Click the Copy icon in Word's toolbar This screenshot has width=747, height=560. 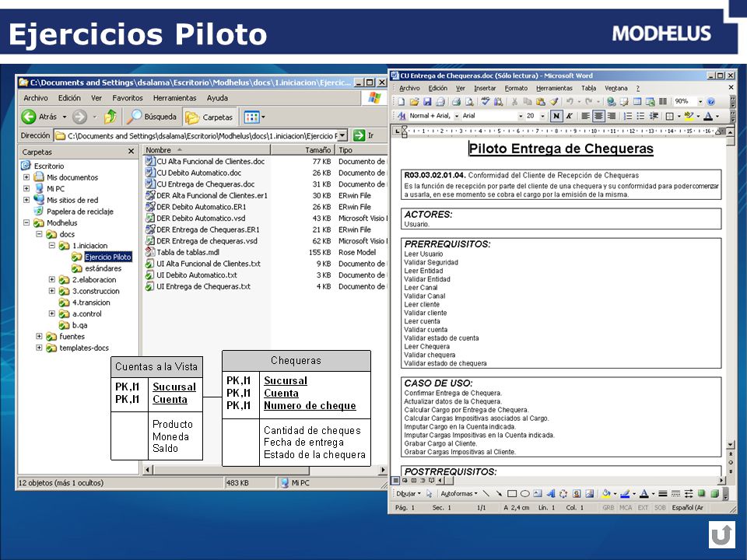pos(528,101)
